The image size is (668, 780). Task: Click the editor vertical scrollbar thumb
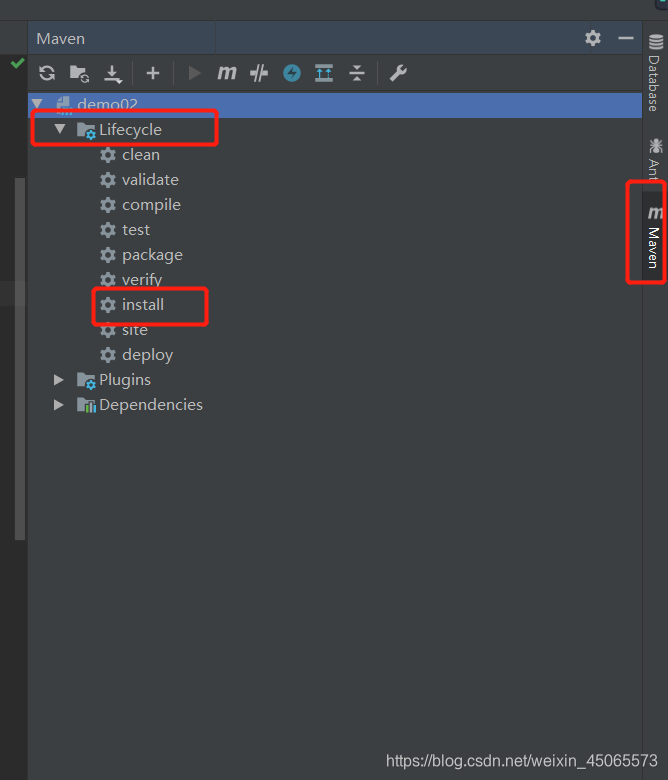click(20, 359)
